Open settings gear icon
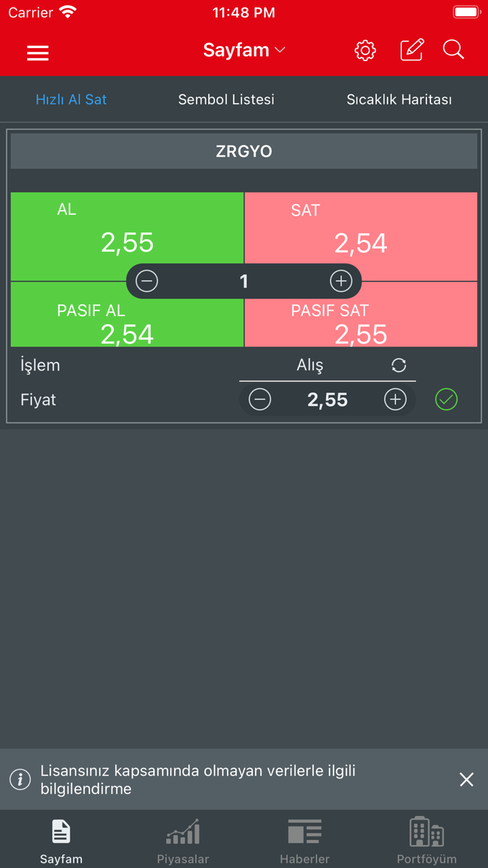The image size is (488, 868). coord(365,50)
